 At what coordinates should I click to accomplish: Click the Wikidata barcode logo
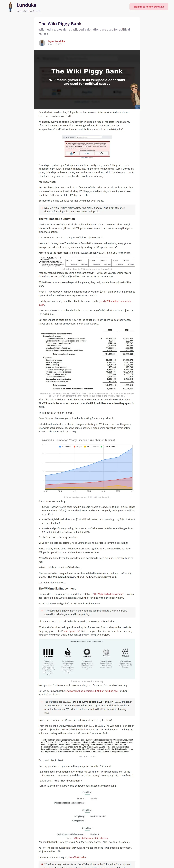click(x=48, y=653)
